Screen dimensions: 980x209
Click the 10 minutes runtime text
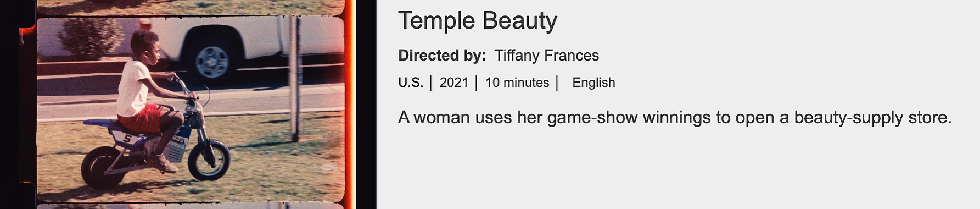(517, 82)
